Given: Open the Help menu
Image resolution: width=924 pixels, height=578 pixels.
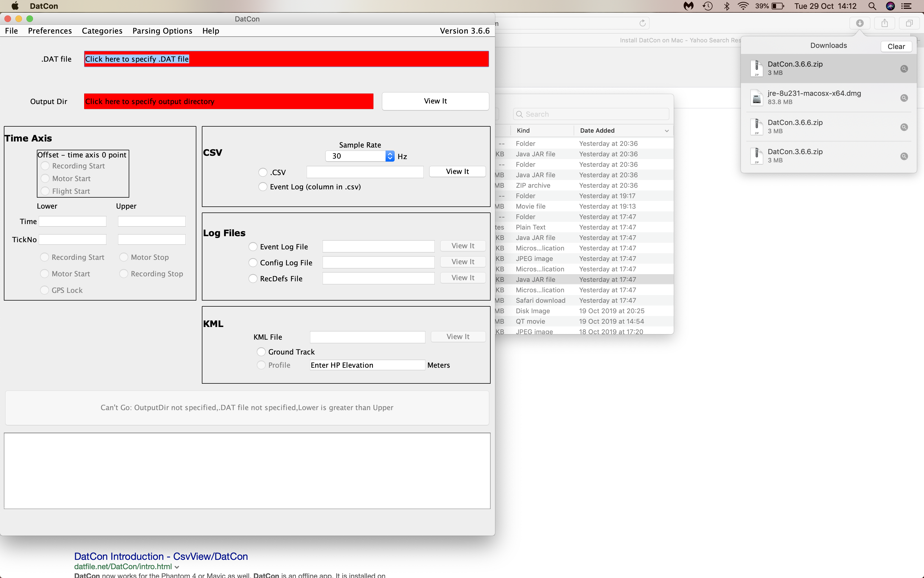Looking at the screenshot, I should click(x=211, y=31).
